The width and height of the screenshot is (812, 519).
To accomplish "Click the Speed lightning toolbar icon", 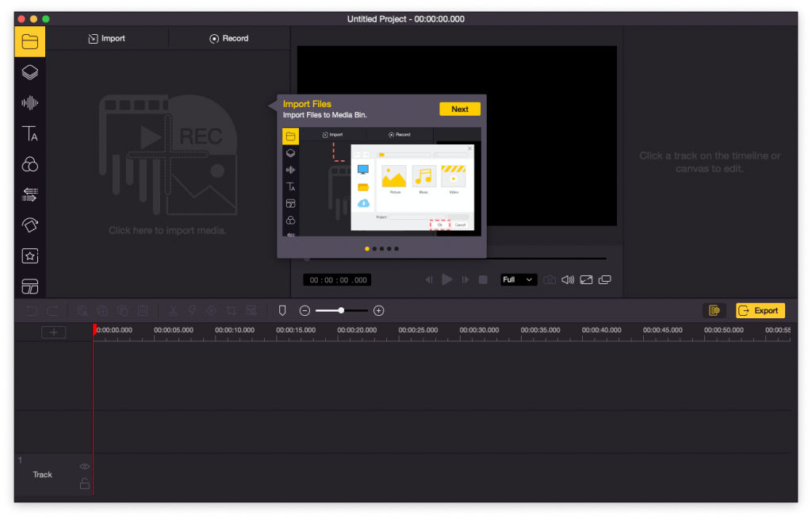I will point(192,310).
